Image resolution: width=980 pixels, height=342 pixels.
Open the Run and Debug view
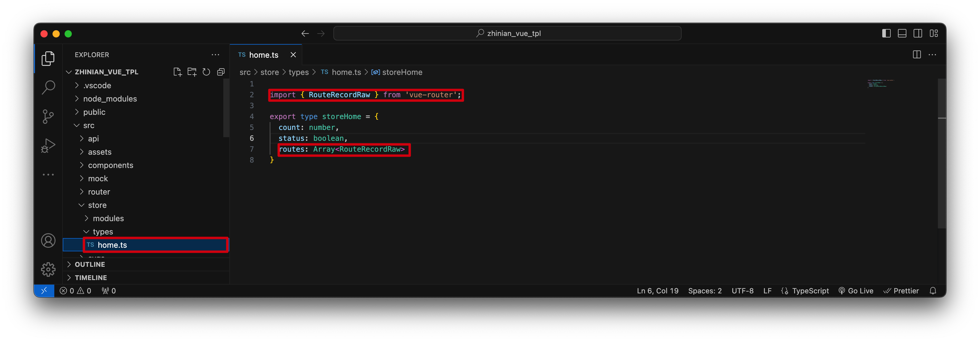pyautogui.click(x=48, y=146)
